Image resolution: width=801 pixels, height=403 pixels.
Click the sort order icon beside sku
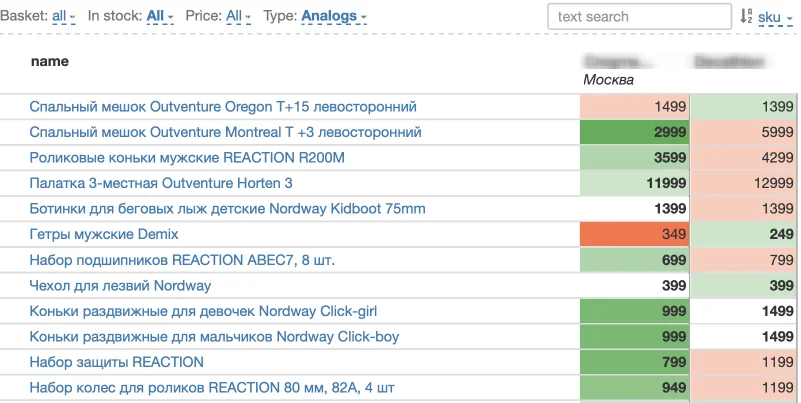tap(746, 16)
